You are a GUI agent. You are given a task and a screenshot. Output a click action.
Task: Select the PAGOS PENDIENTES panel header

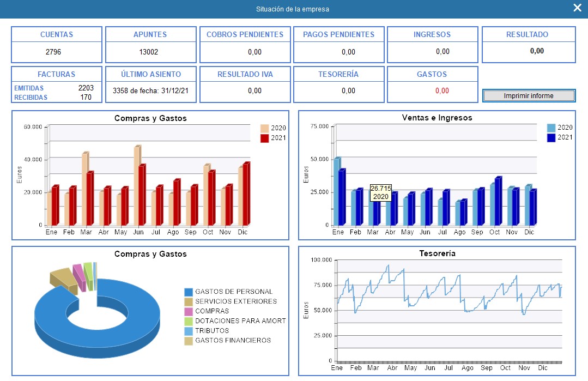click(338, 34)
